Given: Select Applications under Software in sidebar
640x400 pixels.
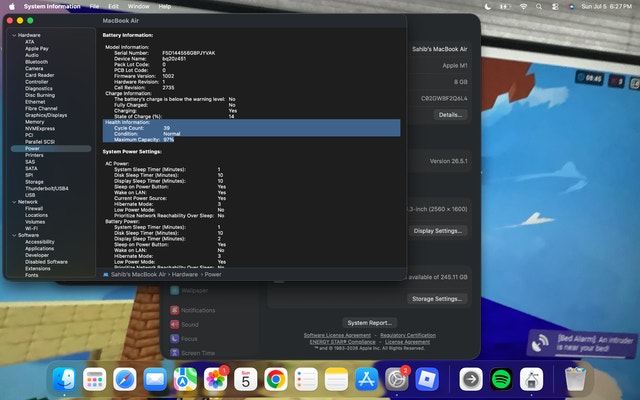Looking at the screenshot, I should [x=39, y=249].
